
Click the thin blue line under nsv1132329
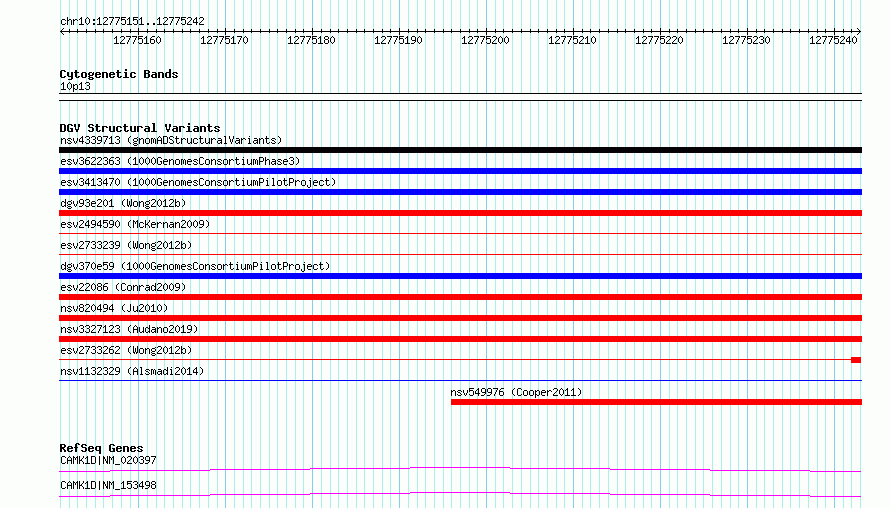460,380
